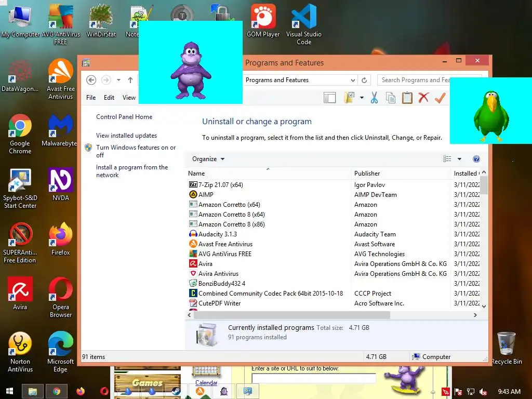The image size is (532, 399).
Task: Click the Back navigation arrow
Action: point(91,80)
